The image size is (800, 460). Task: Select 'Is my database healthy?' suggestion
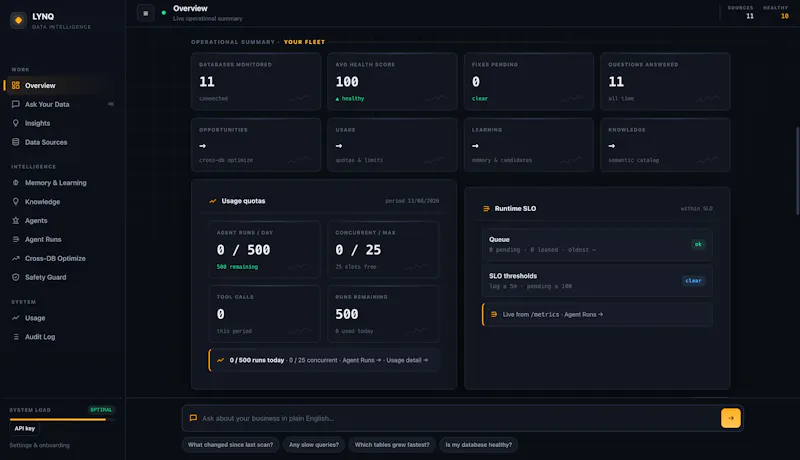tap(479, 445)
